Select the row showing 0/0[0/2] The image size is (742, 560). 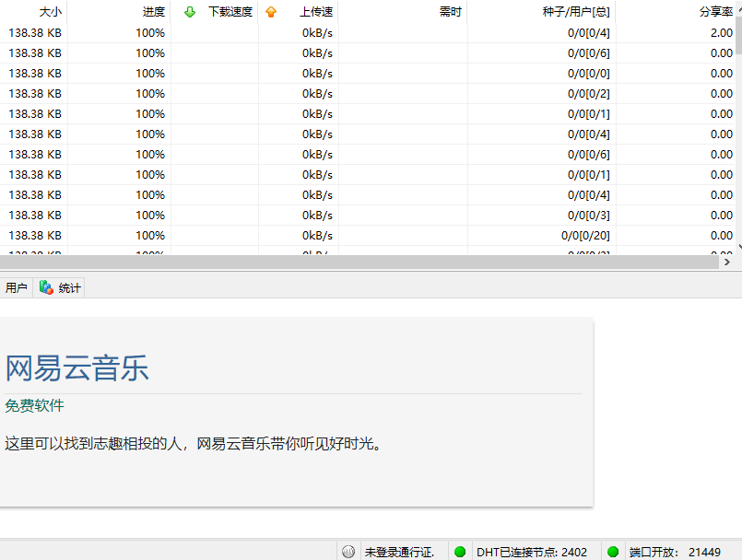368,94
